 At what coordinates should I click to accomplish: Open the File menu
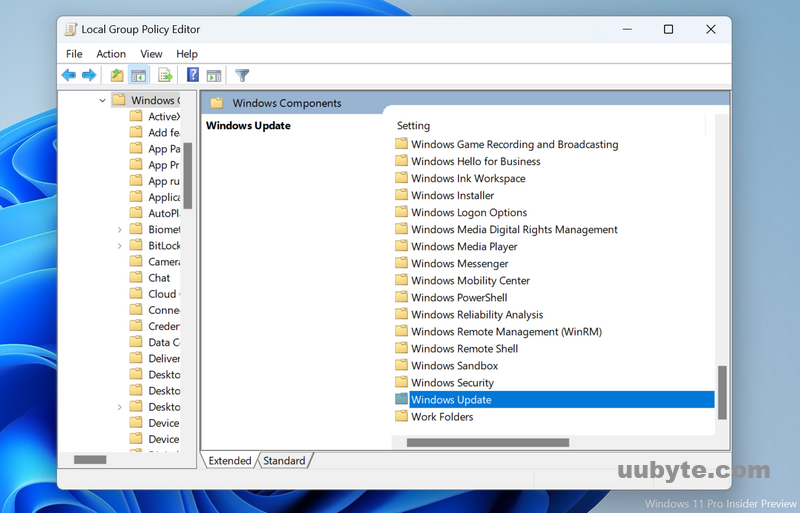(74, 54)
